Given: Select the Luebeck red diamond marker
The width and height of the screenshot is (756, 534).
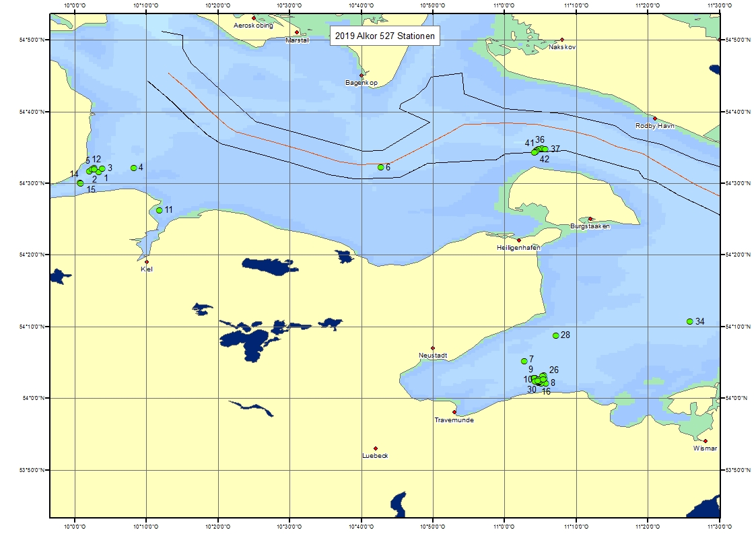Looking at the screenshot, I should point(376,448).
